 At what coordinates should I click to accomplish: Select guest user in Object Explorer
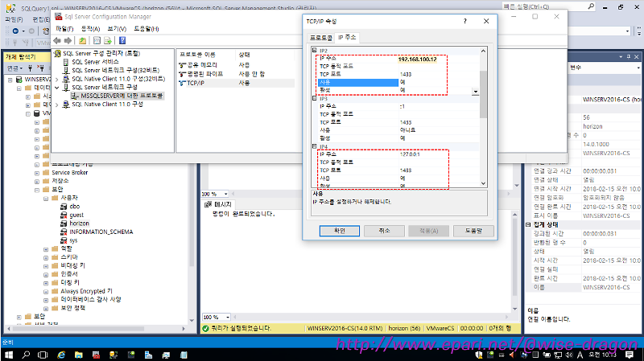pyautogui.click(x=76, y=215)
